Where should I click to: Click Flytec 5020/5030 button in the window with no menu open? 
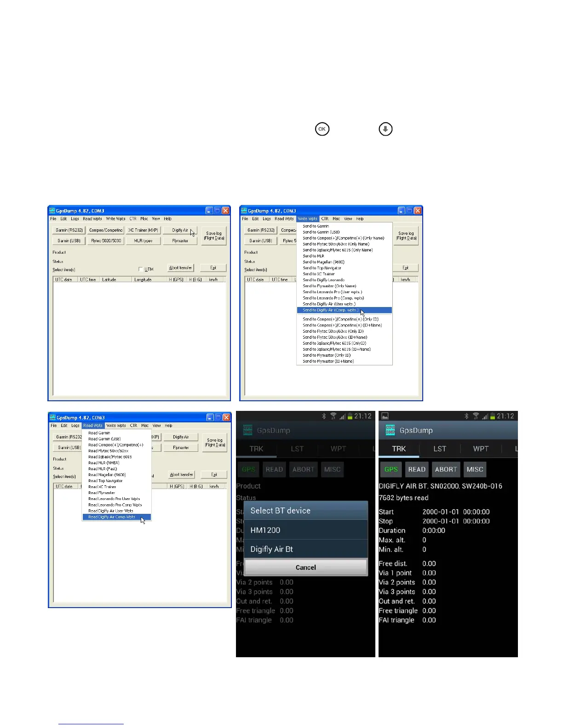click(x=106, y=241)
